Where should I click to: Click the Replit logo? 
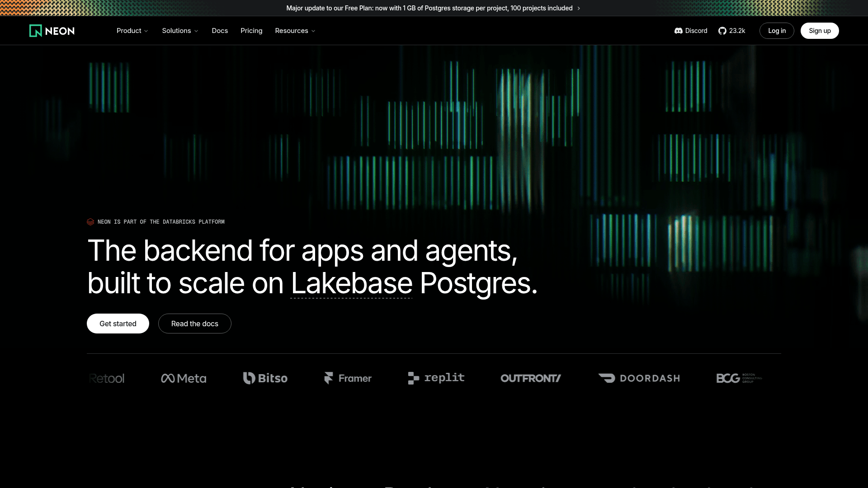(x=436, y=378)
